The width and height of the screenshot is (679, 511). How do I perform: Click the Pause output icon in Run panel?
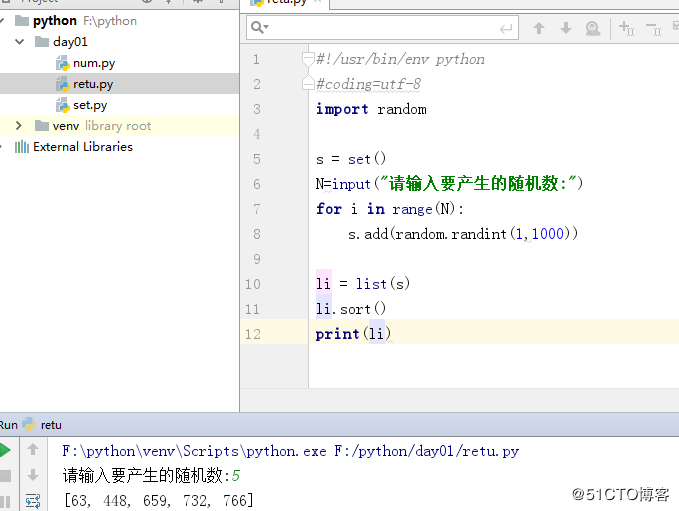5,502
